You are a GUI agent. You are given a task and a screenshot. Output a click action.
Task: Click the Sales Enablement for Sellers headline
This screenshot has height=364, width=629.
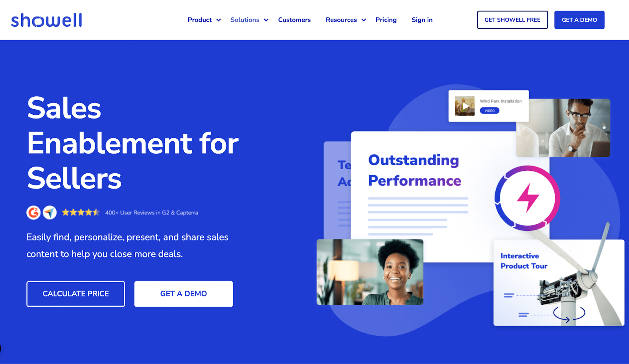pos(133,143)
